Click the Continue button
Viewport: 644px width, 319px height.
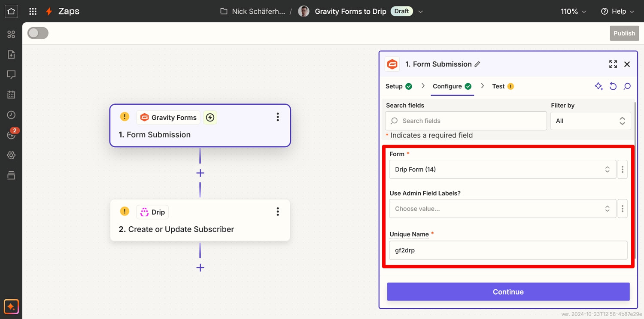[x=508, y=292]
